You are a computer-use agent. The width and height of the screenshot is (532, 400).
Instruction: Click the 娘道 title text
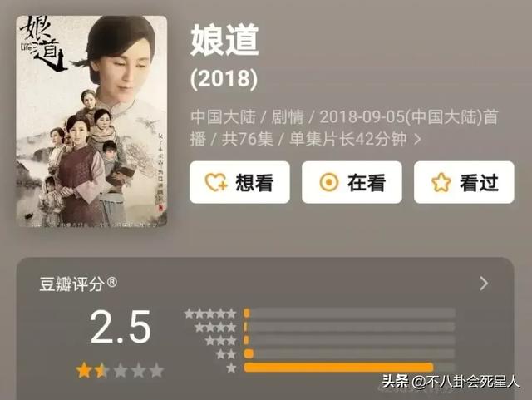point(224,40)
